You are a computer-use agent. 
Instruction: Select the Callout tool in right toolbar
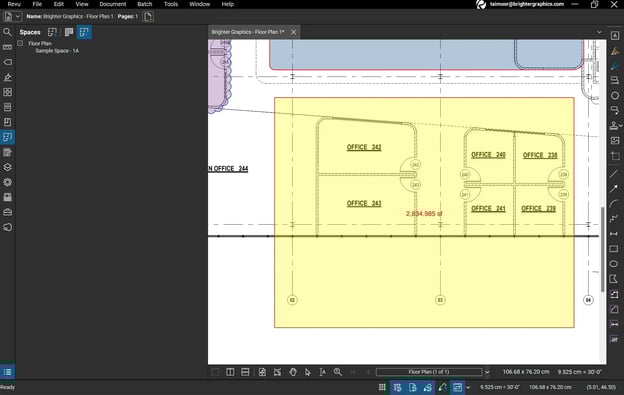615,110
